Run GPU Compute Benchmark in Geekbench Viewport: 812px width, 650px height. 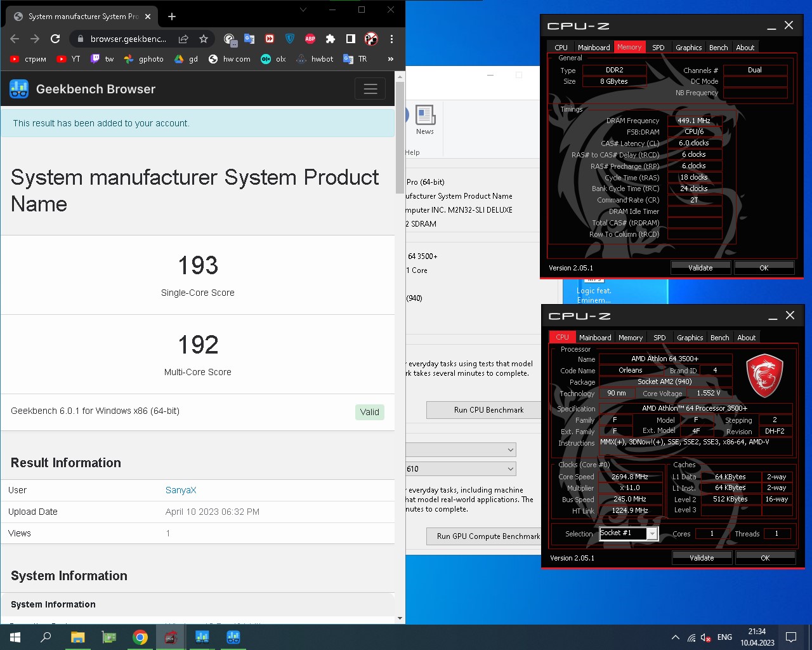click(x=483, y=536)
